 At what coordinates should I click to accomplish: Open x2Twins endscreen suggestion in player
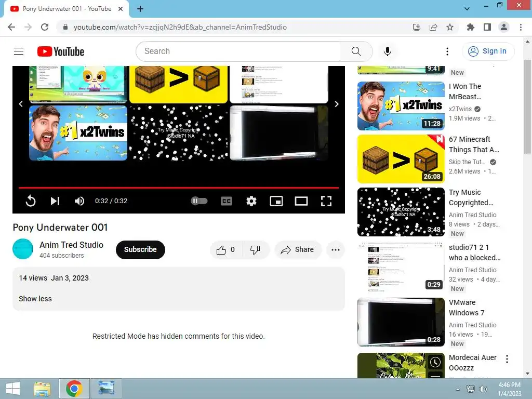(x=78, y=132)
